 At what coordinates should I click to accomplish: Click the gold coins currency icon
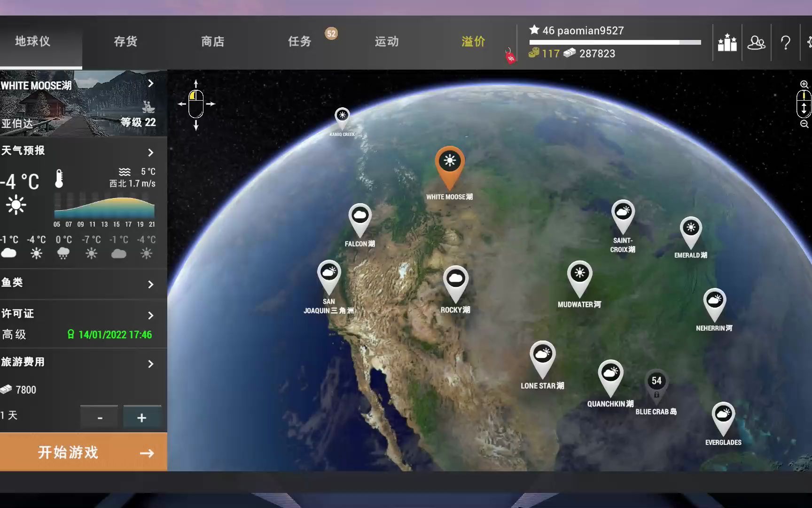(534, 53)
